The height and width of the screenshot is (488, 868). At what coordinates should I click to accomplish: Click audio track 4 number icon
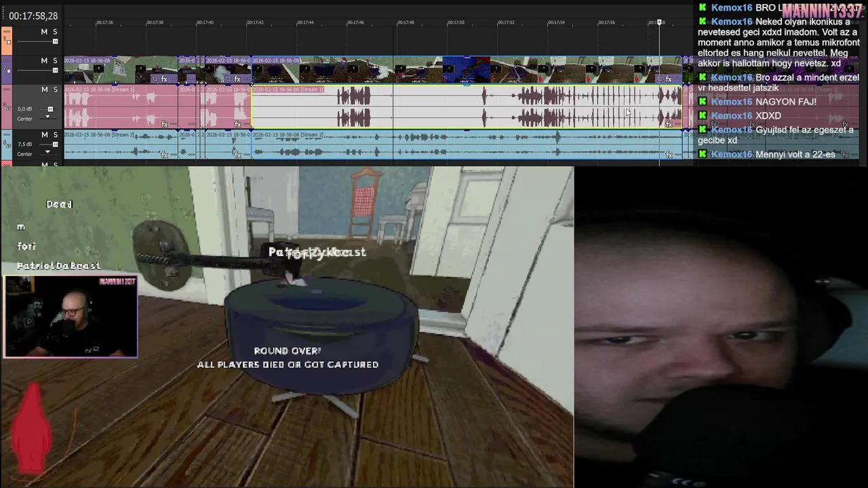(7, 144)
